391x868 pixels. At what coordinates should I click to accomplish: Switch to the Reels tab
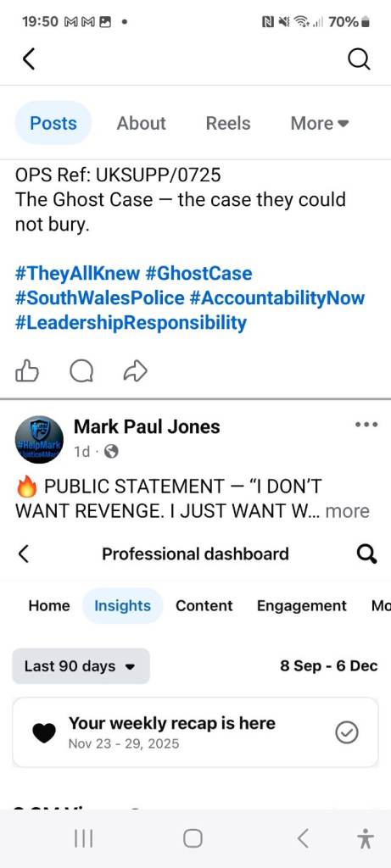click(228, 123)
